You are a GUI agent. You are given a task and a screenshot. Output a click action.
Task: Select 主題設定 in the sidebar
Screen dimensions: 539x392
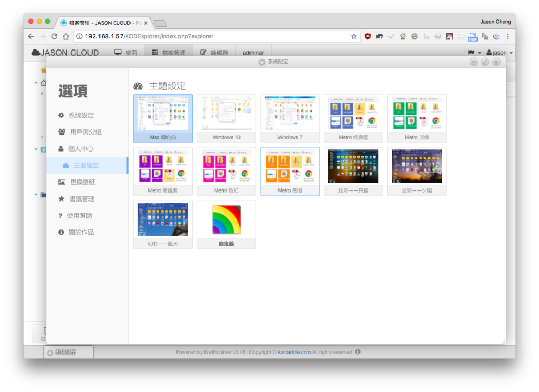(87, 165)
